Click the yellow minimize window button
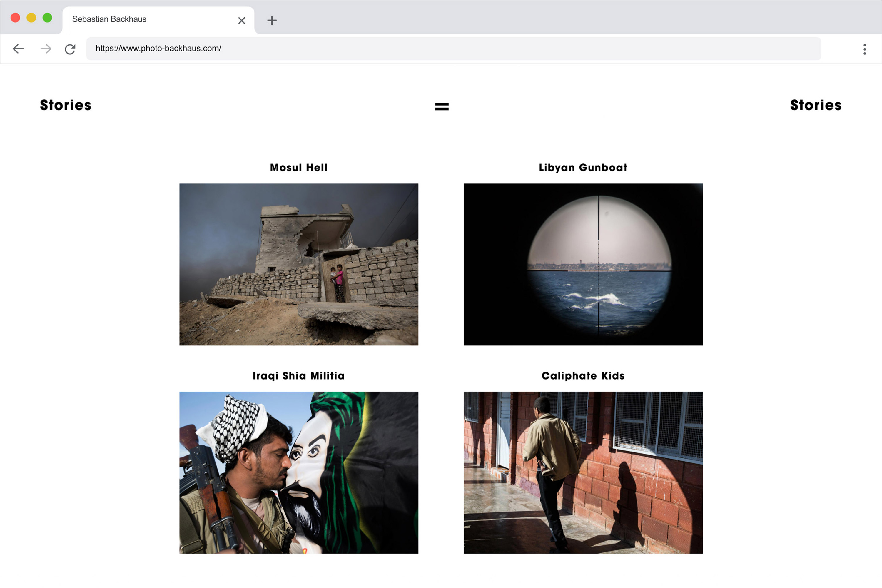This screenshot has width=882, height=588. [31, 18]
